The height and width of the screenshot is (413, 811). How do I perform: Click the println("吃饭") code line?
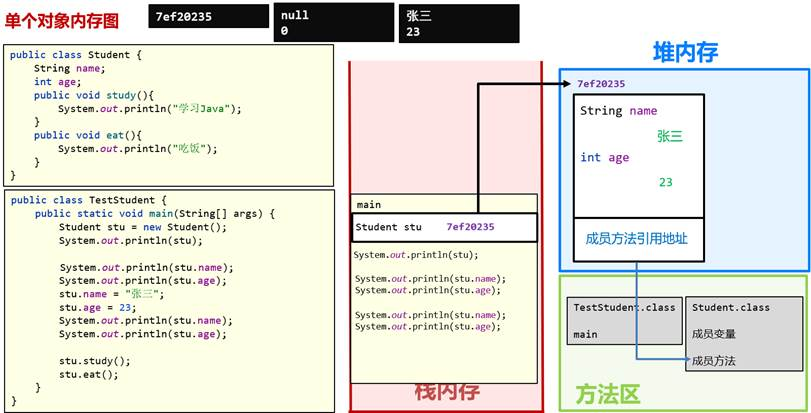[x=138, y=149]
